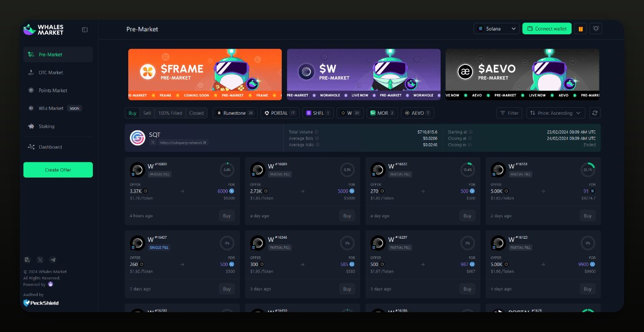644x332 pixels.
Task: Open the Telegram icon in sidebar footer
Action: click(53, 260)
